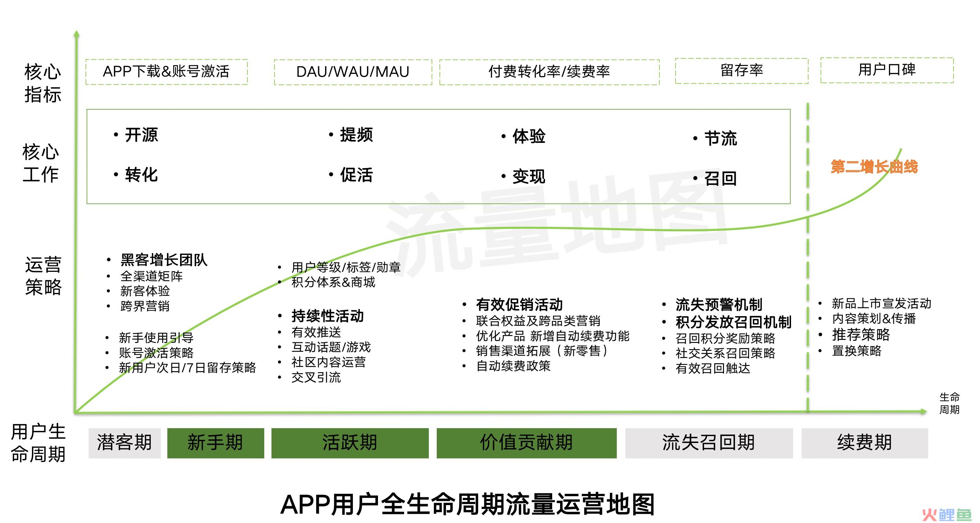
Task: Select the 新用户次日/7日留存策略 bullet
Action: [x=188, y=367]
